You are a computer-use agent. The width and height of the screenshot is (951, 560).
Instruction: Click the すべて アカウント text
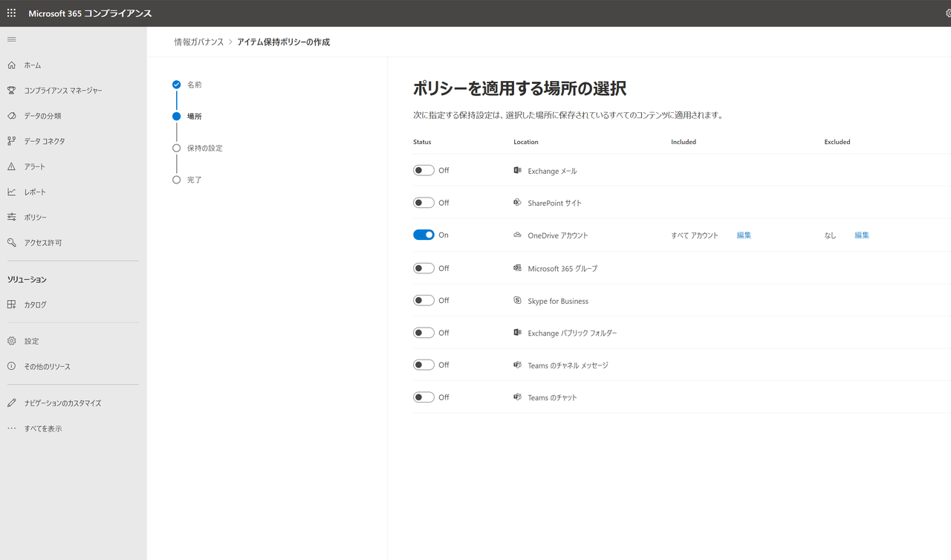pos(695,235)
